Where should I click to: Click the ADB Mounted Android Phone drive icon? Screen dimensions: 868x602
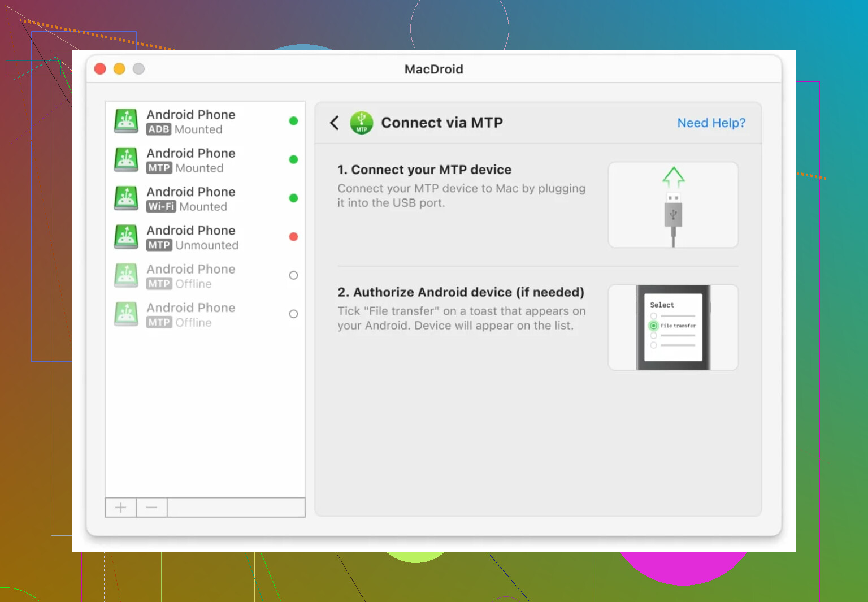126,121
